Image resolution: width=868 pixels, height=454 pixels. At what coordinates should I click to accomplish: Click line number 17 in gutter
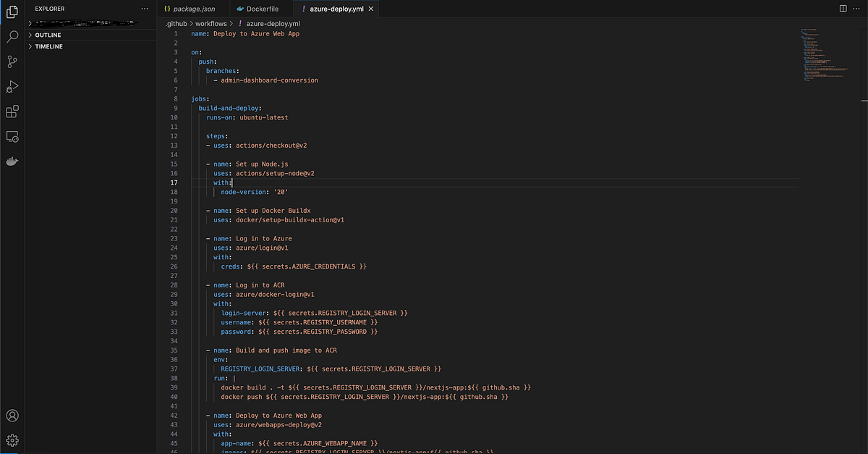[174, 183]
